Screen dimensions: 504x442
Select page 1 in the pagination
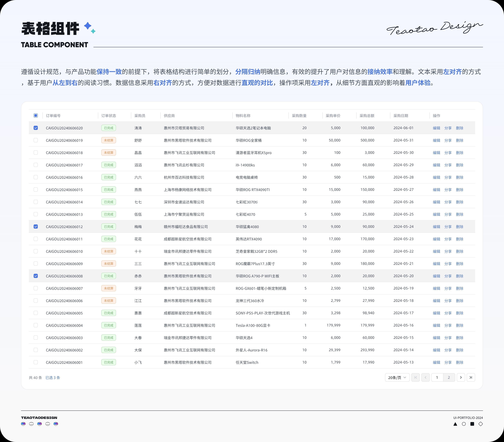click(437, 377)
